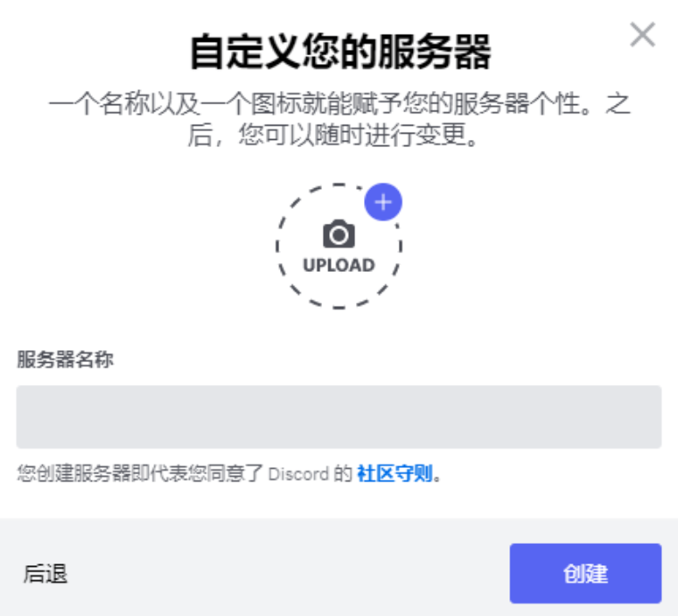The width and height of the screenshot is (678, 616).
Task: Click the agreement text 您创建服务器即代表您同意了
Action: [141, 473]
